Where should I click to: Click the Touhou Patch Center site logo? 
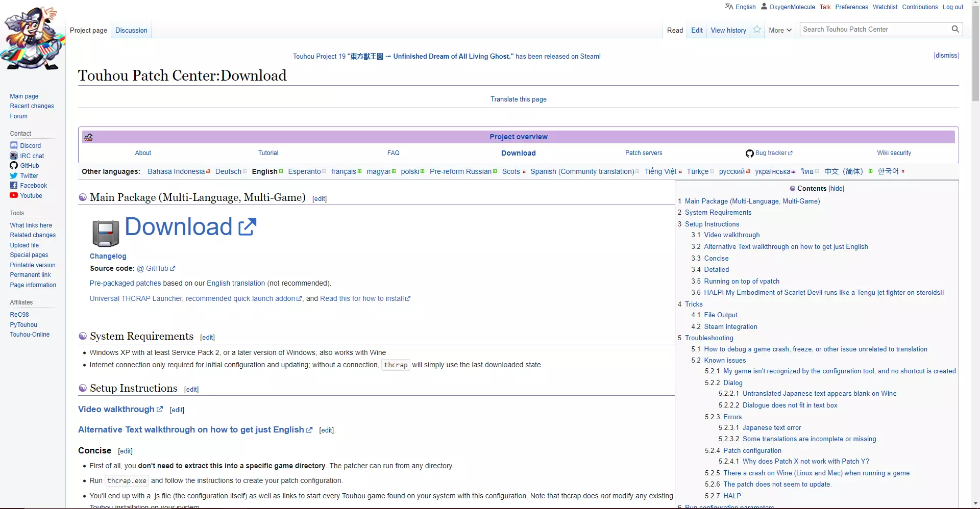click(33, 39)
